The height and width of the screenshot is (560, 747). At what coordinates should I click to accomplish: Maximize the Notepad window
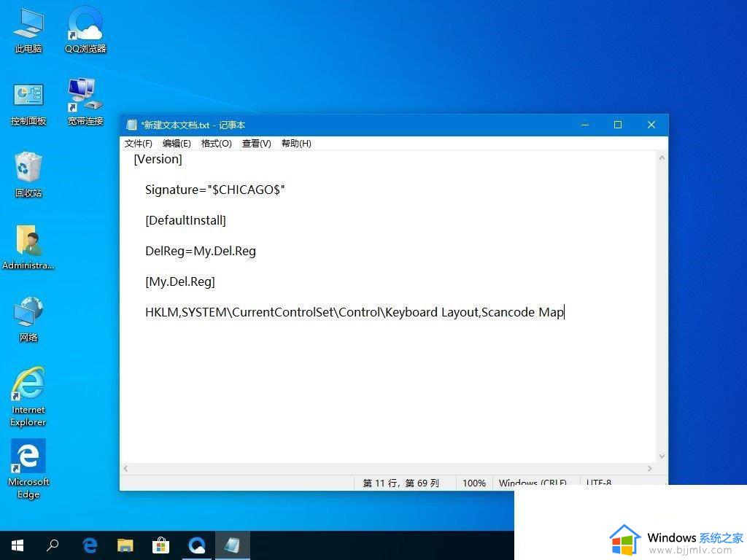[x=618, y=125]
